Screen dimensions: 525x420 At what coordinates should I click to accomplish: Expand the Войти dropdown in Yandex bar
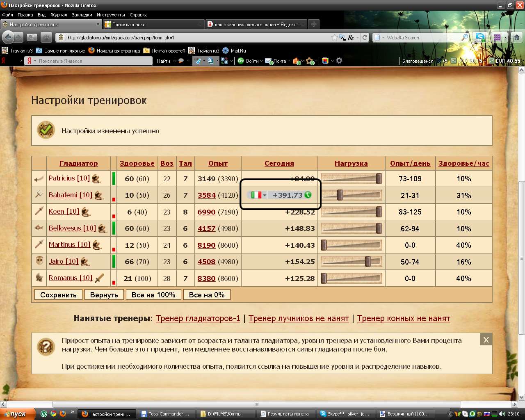point(261,61)
